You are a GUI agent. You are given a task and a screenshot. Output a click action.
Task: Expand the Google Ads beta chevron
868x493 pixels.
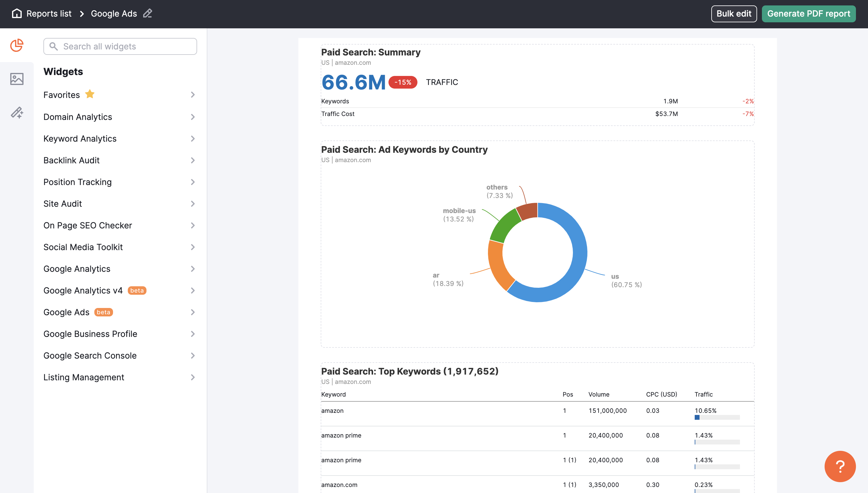tap(193, 312)
